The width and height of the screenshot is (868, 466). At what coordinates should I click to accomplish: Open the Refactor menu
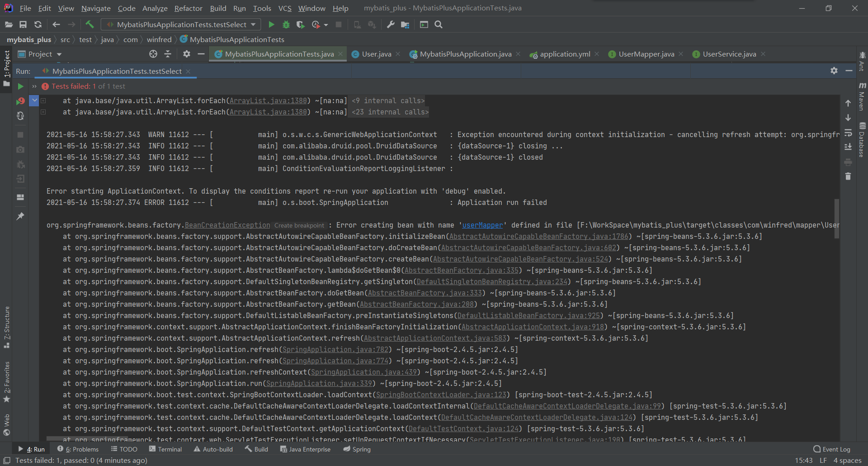click(x=188, y=8)
